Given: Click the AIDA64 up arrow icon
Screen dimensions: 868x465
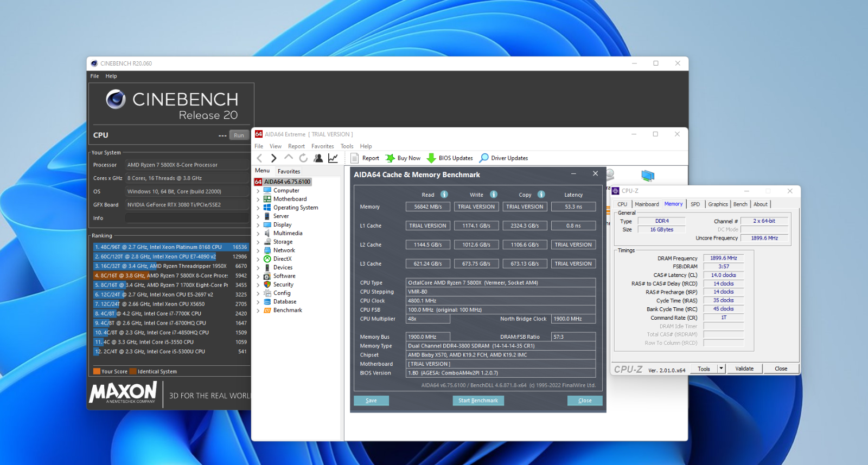Looking at the screenshot, I should [x=288, y=158].
